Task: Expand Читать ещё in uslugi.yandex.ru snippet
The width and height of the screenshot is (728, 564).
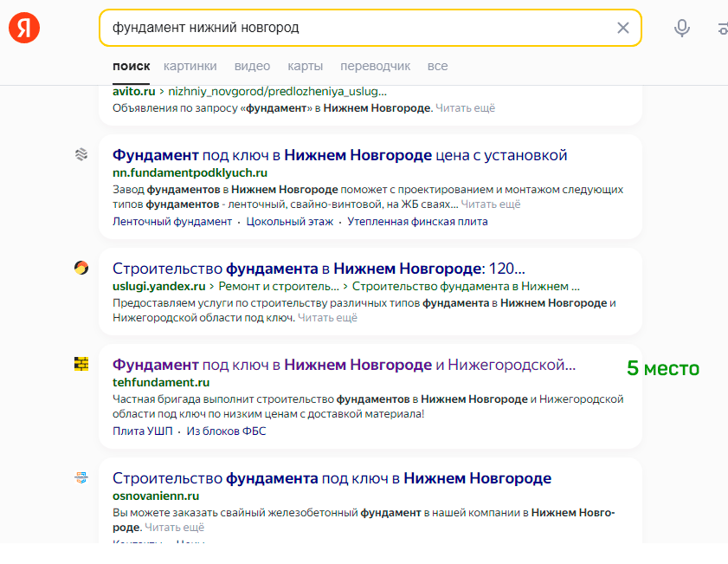Action: point(327,318)
